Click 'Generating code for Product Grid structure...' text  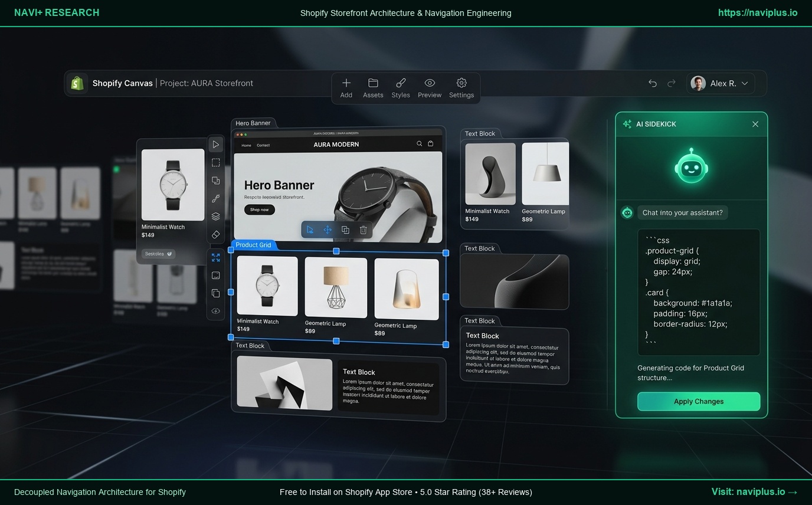[x=690, y=373]
